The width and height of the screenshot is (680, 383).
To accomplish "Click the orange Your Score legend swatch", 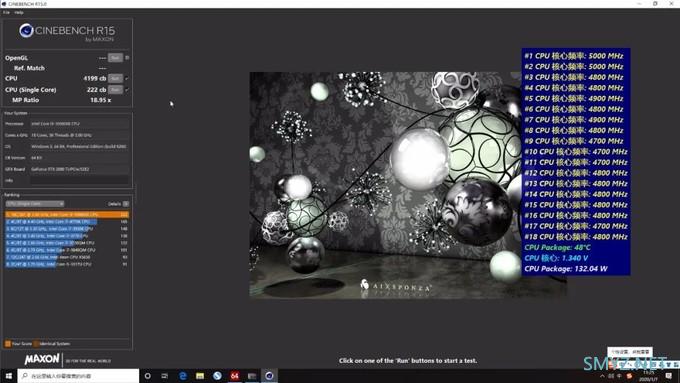I will click(8, 344).
